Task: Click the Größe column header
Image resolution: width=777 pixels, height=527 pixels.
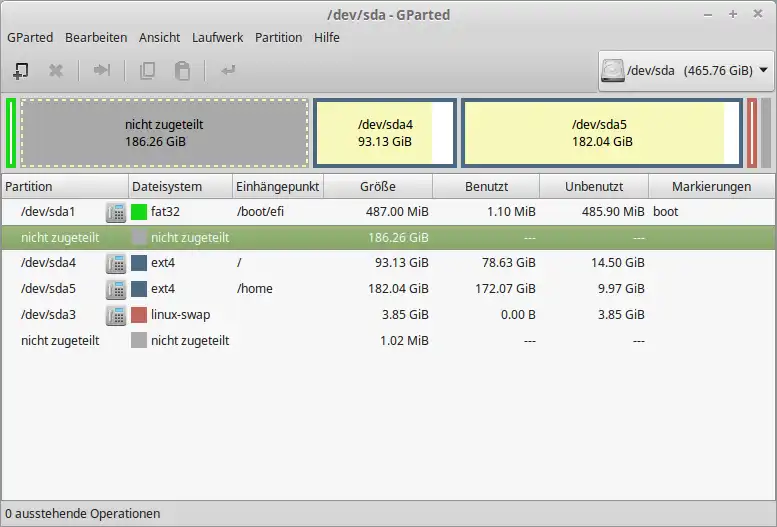Action: tap(378, 186)
